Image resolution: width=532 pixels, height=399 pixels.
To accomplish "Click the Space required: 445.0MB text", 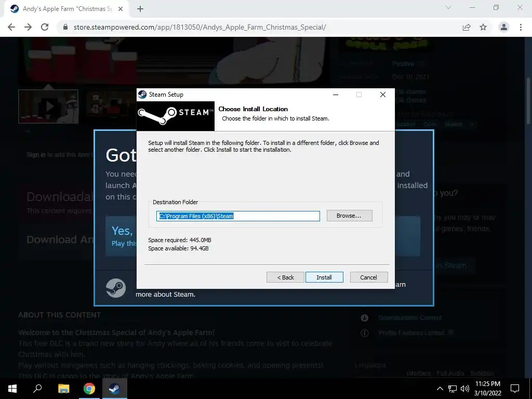I will coord(179,240).
